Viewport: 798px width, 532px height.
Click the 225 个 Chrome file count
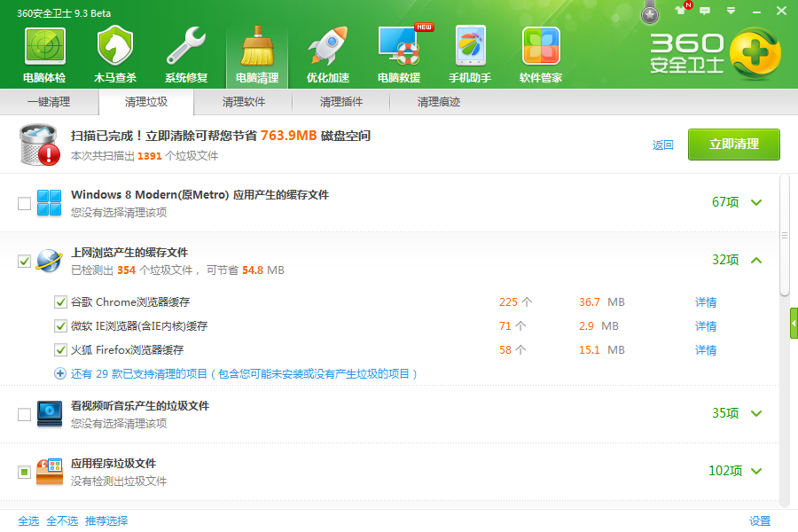[x=515, y=301]
